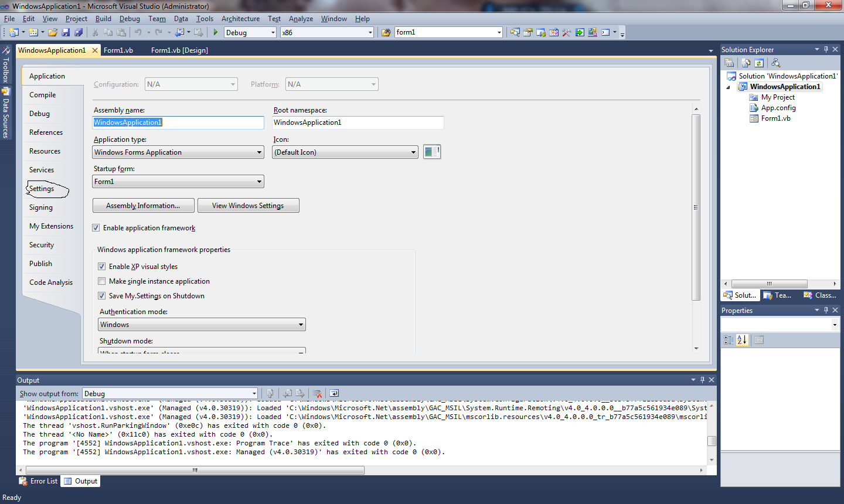Image resolution: width=844 pixels, height=504 pixels.
Task: Open the Architecture menu
Action: 240,19
